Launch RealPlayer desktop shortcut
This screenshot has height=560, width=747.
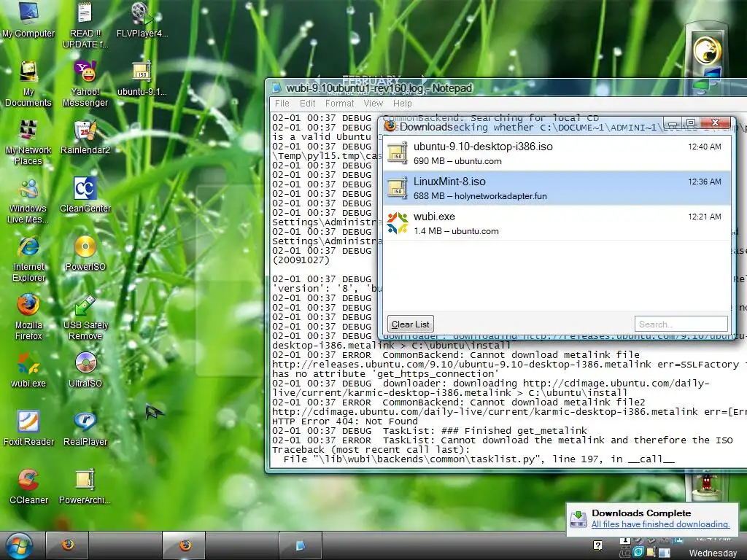pos(85,429)
